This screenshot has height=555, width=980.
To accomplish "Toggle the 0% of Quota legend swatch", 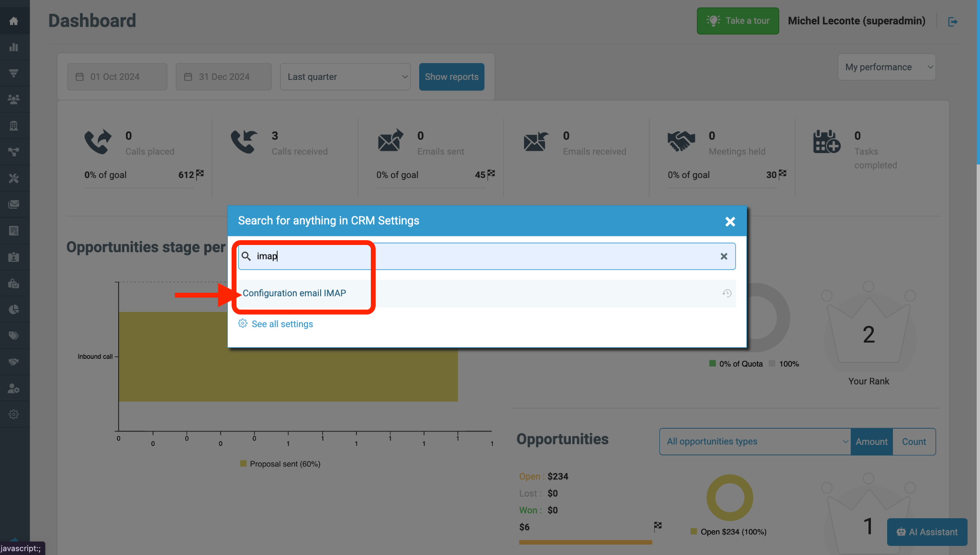I will click(713, 364).
